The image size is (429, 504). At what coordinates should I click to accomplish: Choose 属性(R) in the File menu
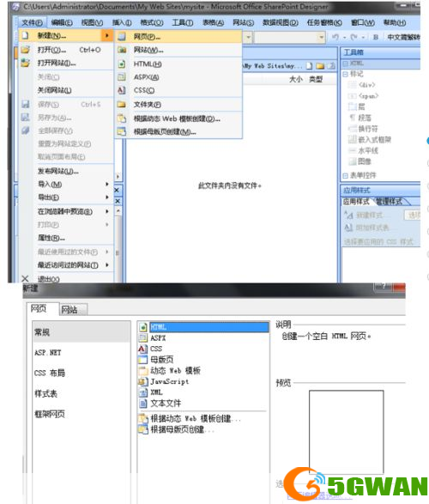[x=65, y=238]
